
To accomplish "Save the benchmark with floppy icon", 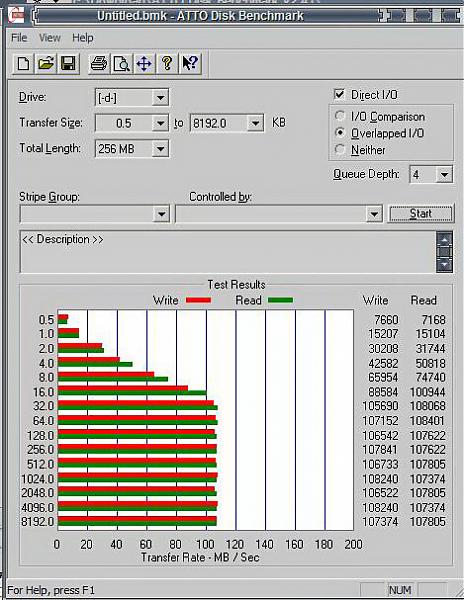I will coord(68,63).
